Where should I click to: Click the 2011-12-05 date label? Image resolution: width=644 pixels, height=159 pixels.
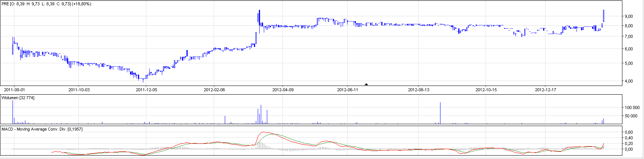tap(146, 90)
